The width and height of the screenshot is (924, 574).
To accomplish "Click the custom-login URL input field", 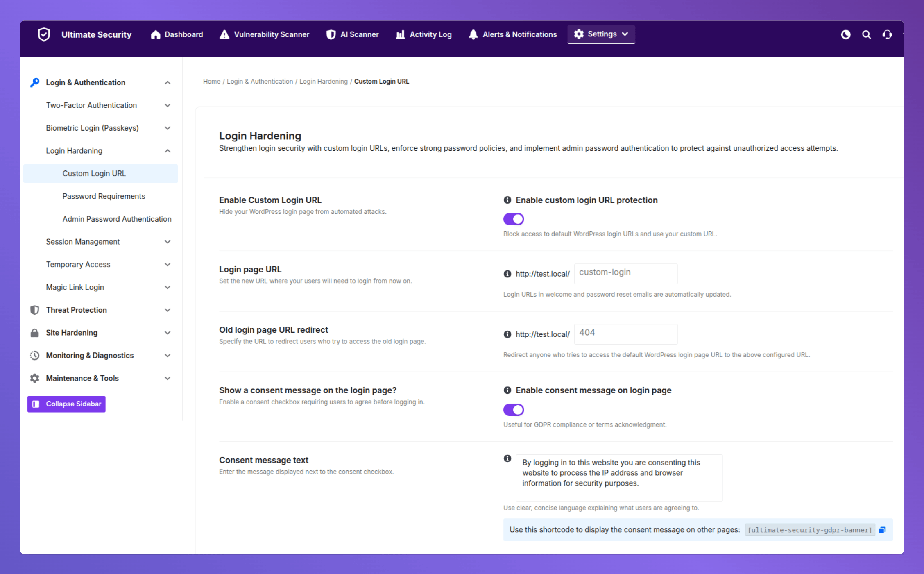I will pyautogui.click(x=625, y=273).
